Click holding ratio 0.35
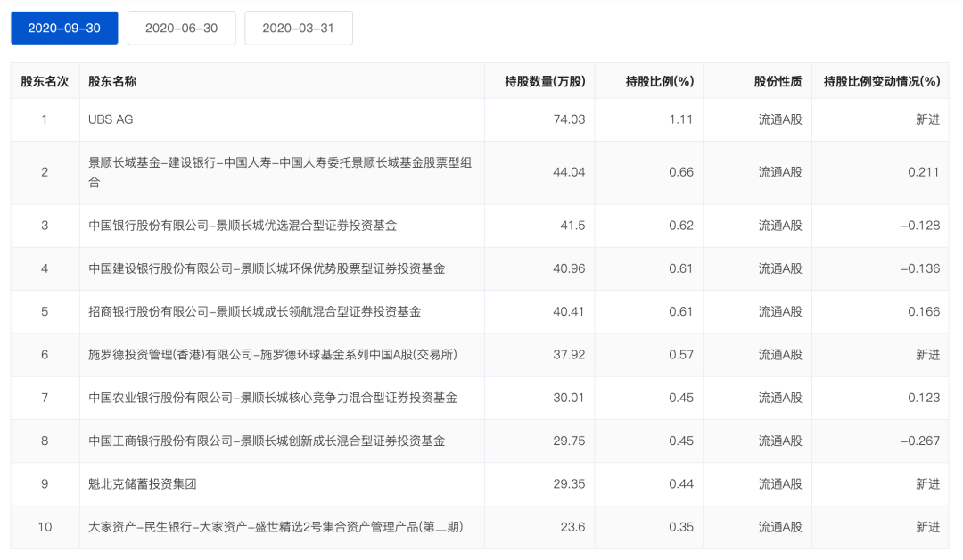This screenshot has height=560, width=963. [x=681, y=527]
